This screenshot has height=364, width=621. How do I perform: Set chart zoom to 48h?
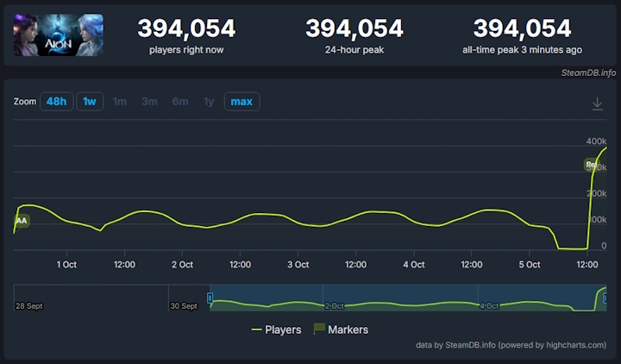(x=56, y=102)
